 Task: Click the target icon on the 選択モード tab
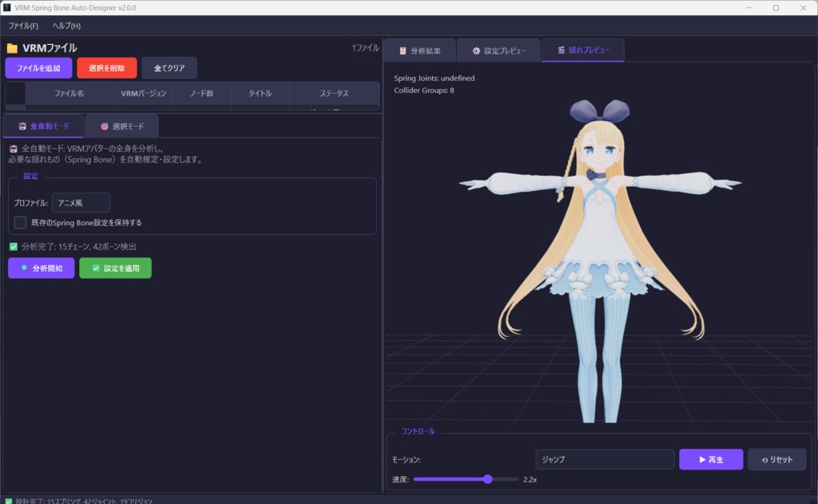pos(103,126)
